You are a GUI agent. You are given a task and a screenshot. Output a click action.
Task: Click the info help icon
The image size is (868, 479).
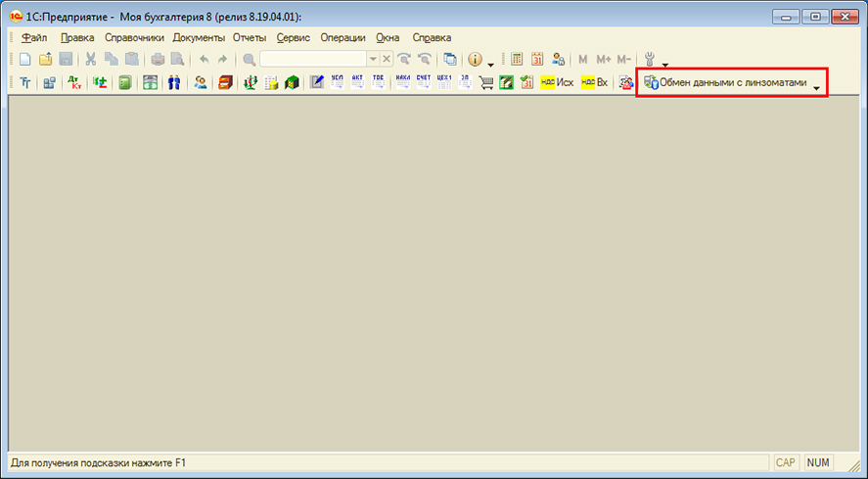(475, 59)
